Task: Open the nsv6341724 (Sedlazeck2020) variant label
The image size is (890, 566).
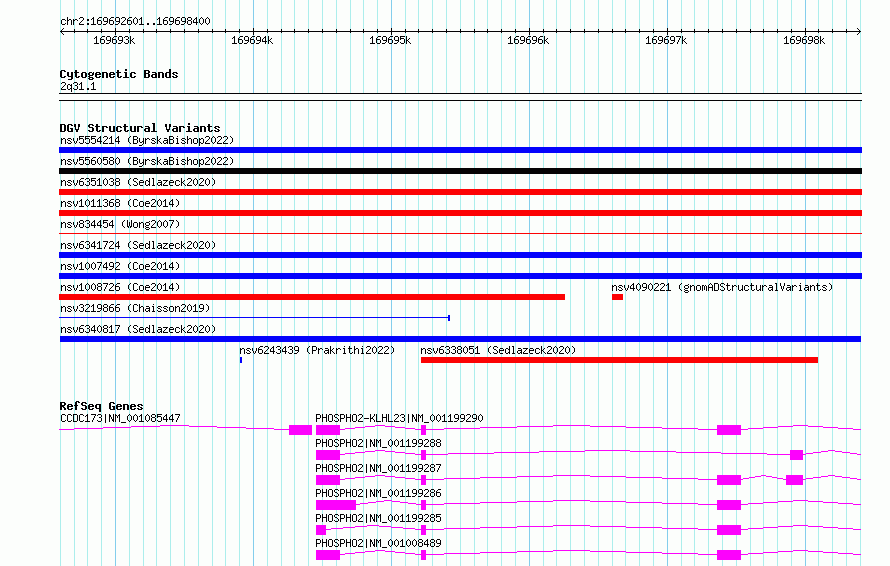Action: pos(138,245)
